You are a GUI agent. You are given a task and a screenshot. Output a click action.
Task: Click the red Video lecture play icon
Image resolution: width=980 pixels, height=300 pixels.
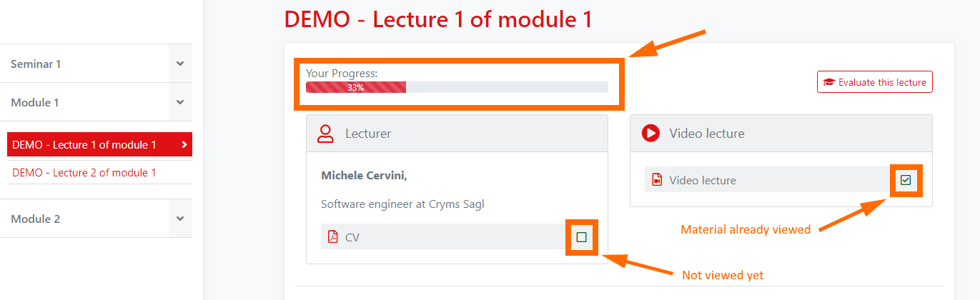[x=650, y=134]
